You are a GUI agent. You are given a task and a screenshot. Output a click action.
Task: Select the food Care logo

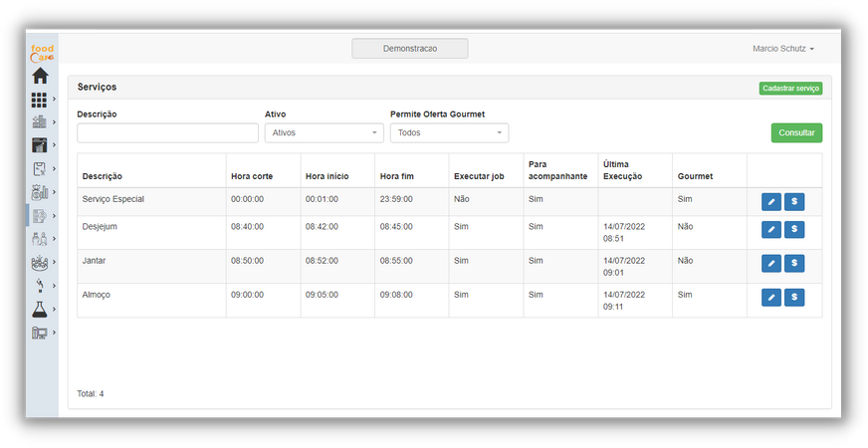42,53
